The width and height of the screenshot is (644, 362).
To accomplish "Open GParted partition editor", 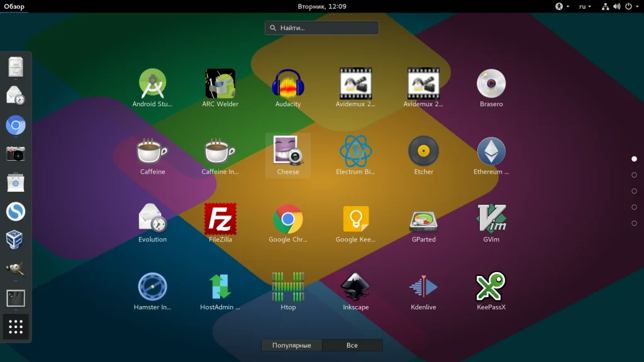I will coord(423,223).
